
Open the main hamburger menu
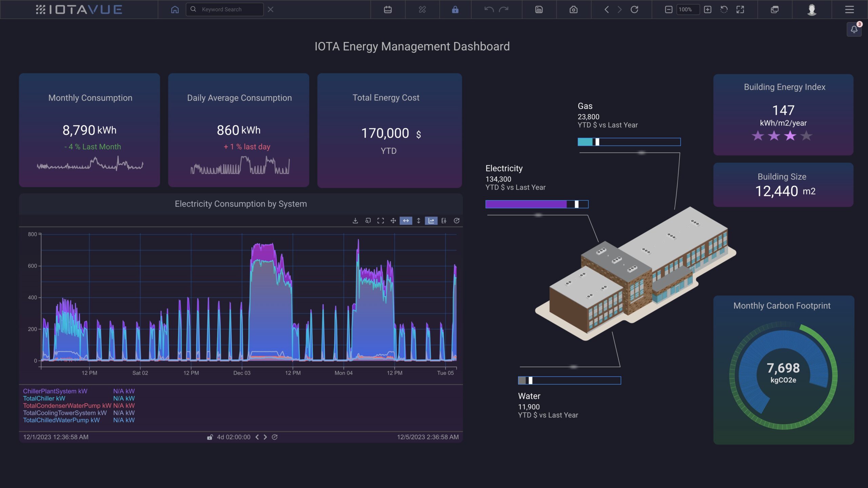point(849,9)
